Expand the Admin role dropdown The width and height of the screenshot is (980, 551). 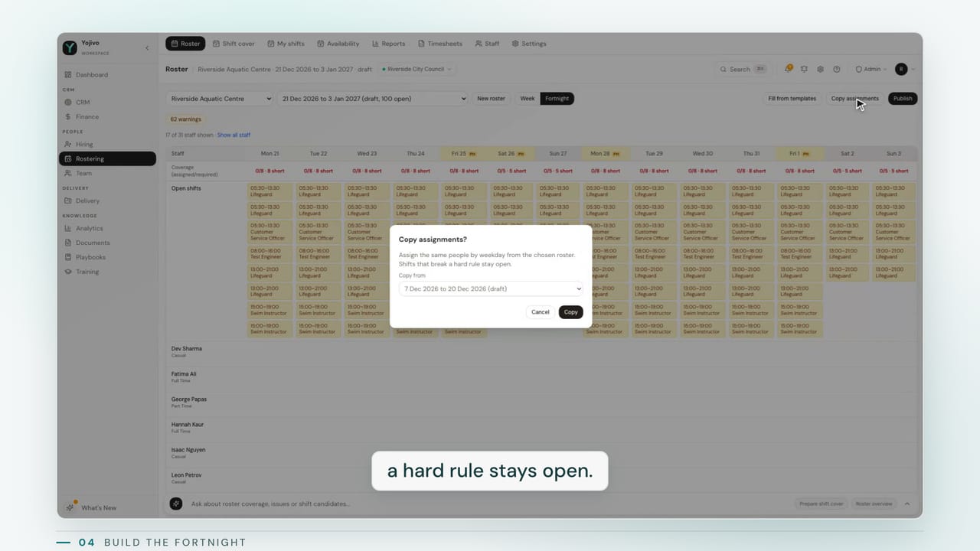coord(871,69)
